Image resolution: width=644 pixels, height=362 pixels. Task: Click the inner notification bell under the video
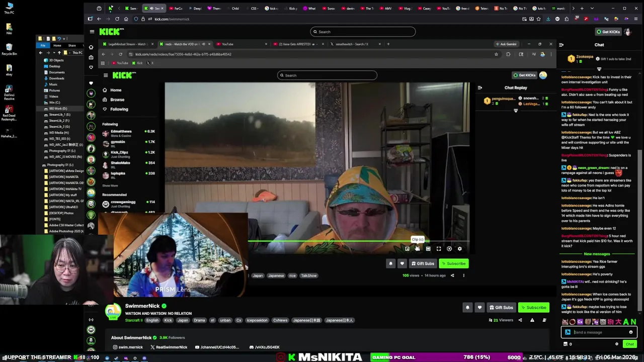[390, 263]
